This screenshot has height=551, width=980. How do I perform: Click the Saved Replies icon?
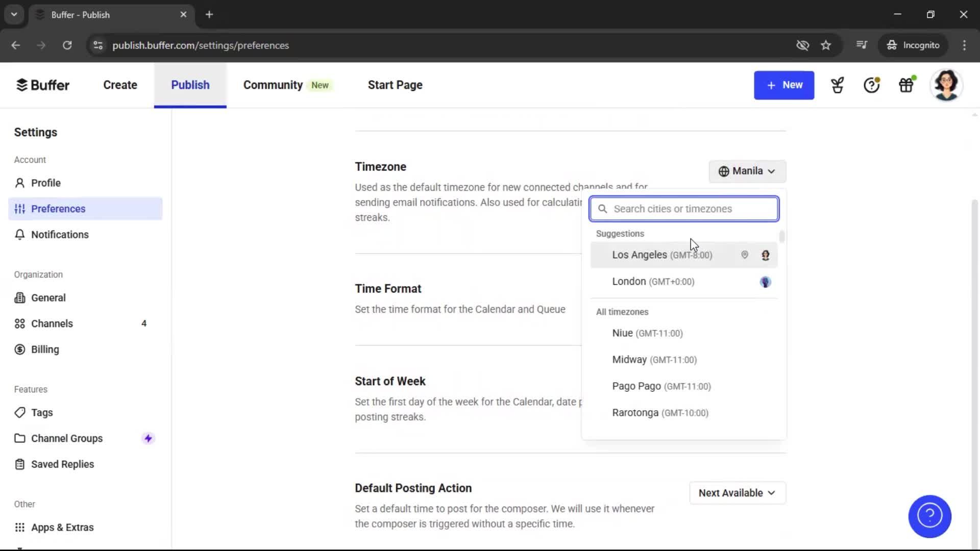point(19,464)
